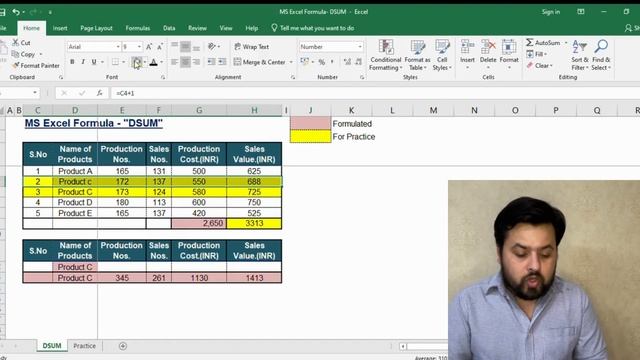Toggle Align Right
Image resolution: width=640 pixels, height=360 pixels.
(196, 62)
